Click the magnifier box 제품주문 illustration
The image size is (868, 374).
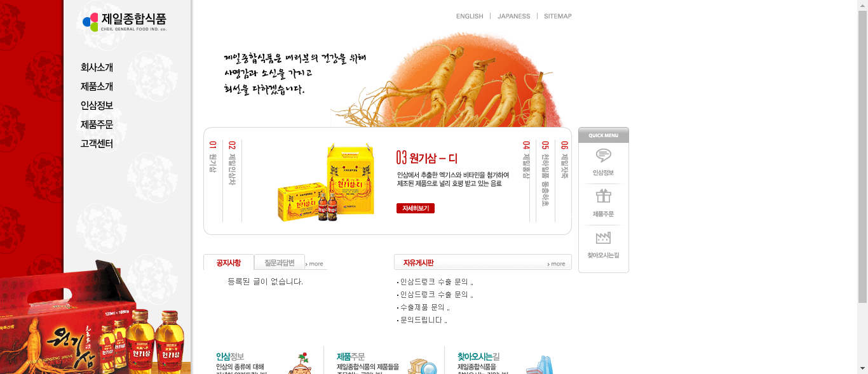(x=423, y=366)
